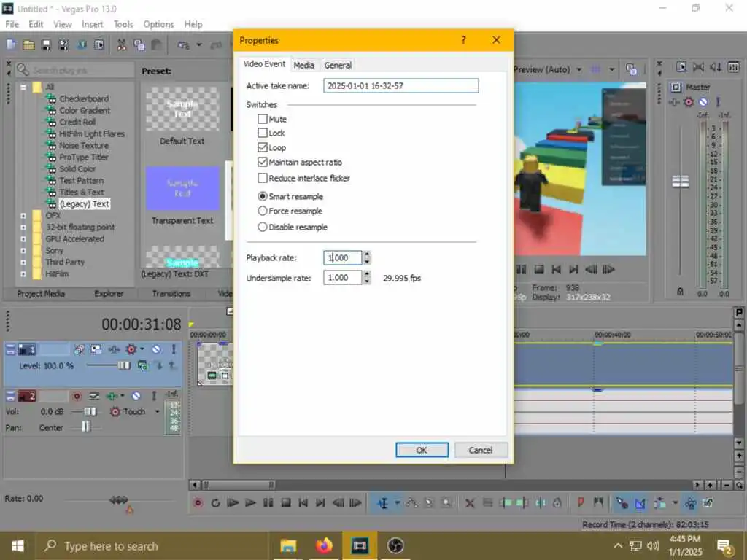Click the Play button in transport bar
This screenshot has width=747, height=560.
pos(250,503)
